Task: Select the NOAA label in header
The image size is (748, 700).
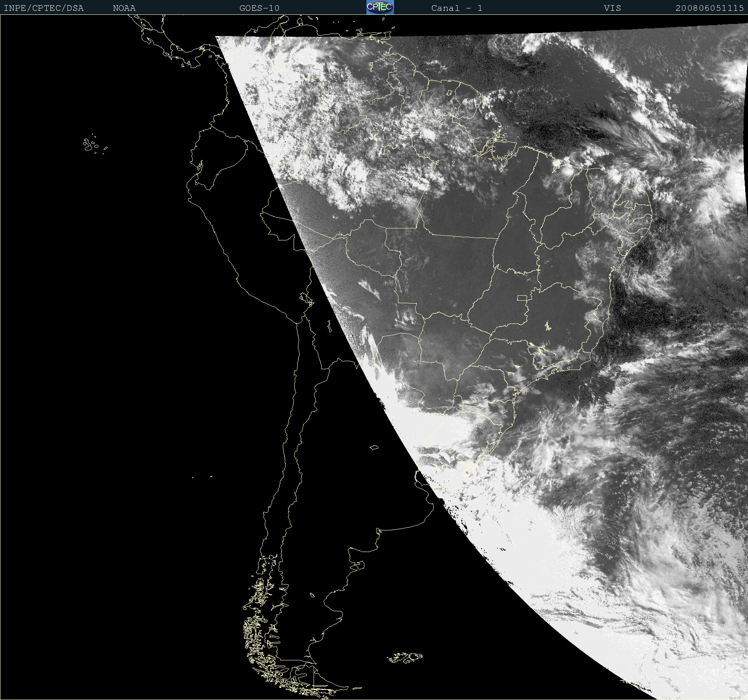Action: point(124,8)
